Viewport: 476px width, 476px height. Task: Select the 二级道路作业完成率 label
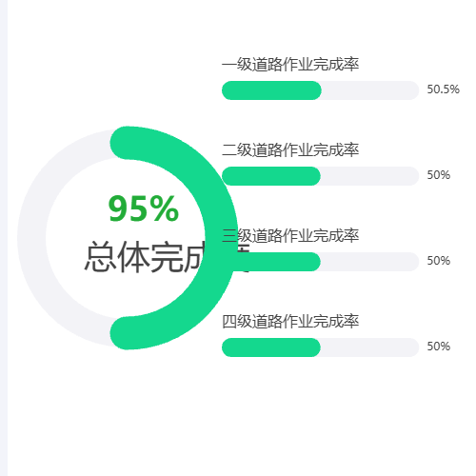pos(290,150)
